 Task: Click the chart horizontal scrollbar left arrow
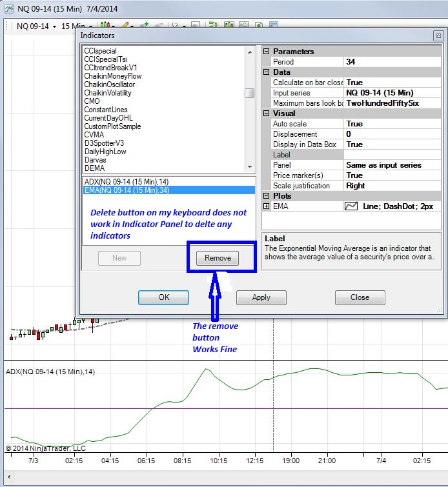click(x=9, y=477)
